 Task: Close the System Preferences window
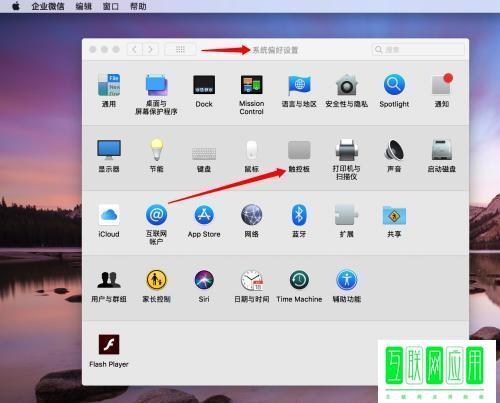coord(93,50)
